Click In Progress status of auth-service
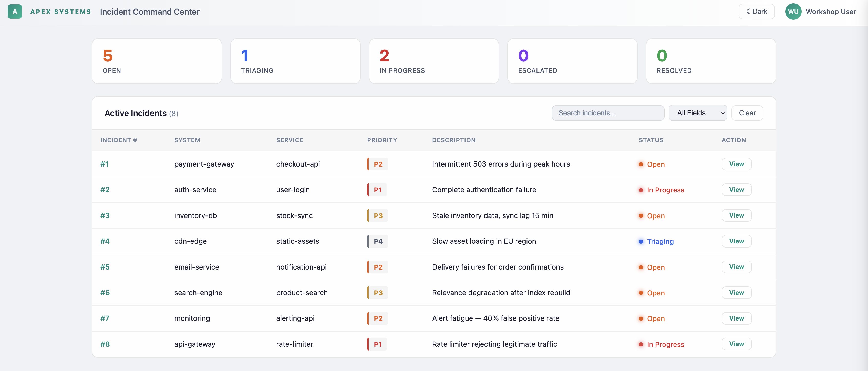 pos(662,190)
